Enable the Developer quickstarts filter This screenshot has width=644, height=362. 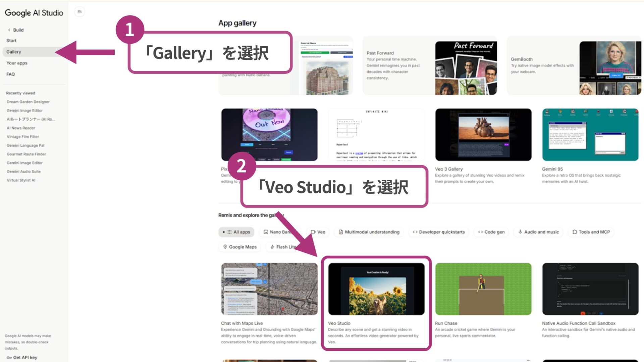point(438,232)
